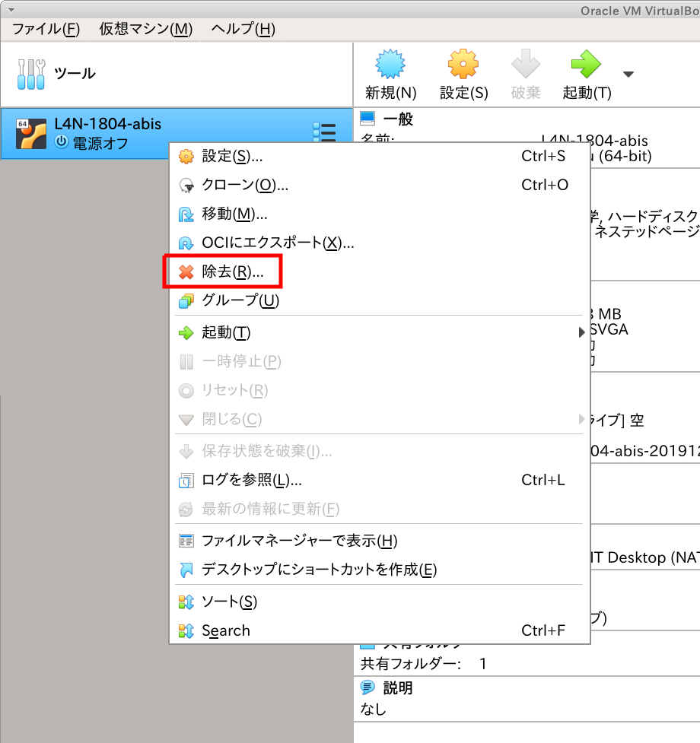Expand the Start button dropdown arrow
The image size is (700, 743).
coord(628,75)
